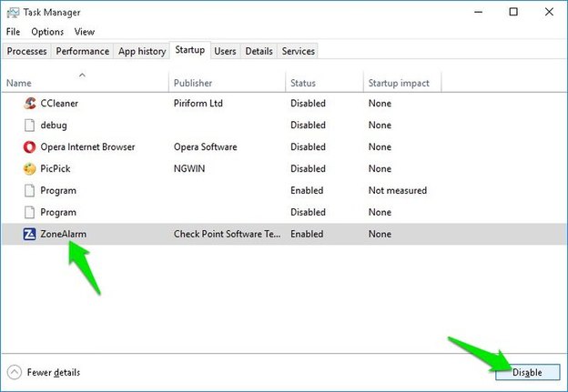This screenshot has height=392, width=568.
Task: Click the debug file icon
Action: click(30, 125)
